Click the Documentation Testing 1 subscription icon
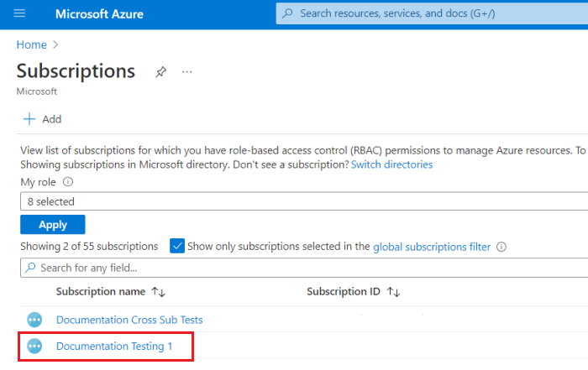Screen dimensions: 588x370 34,346
